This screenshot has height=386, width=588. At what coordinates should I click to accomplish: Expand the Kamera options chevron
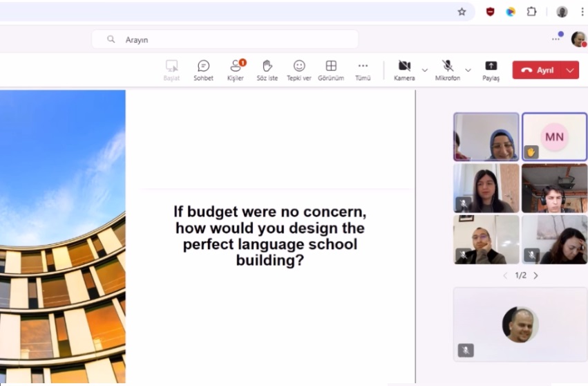[424, 71]
